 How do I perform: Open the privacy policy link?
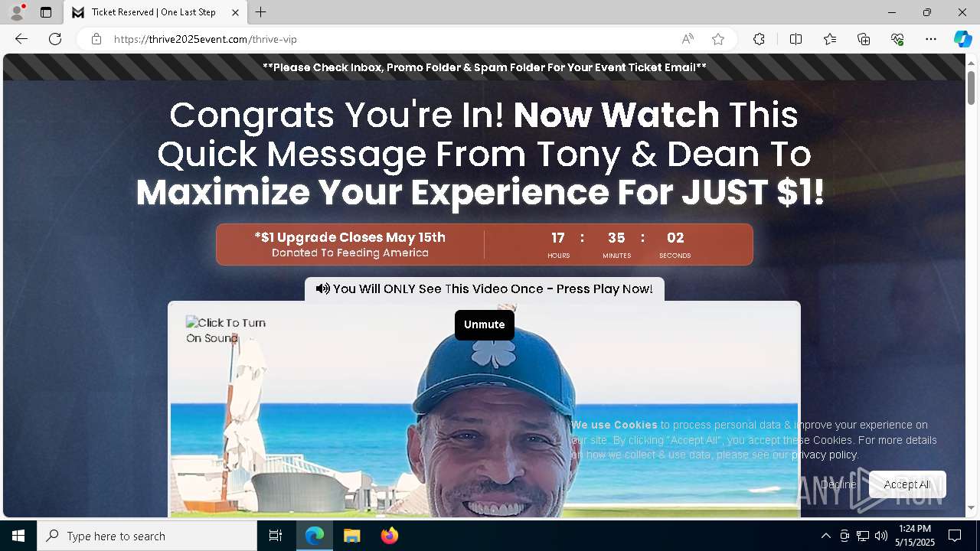(x=824, y=455)
